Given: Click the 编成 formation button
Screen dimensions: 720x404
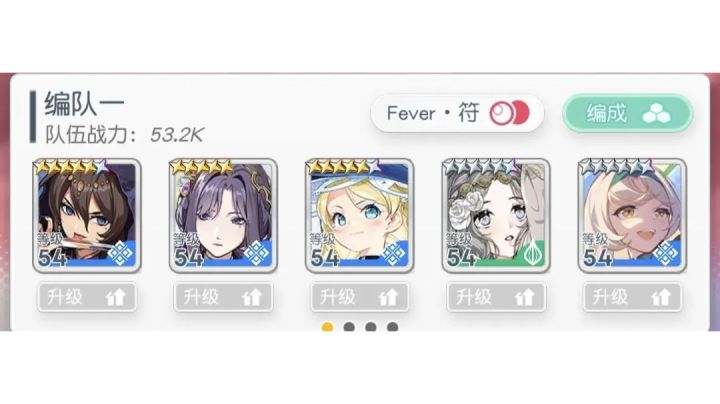Looking at the screenshot, I should pyautogui.click(x=628, y=113).
